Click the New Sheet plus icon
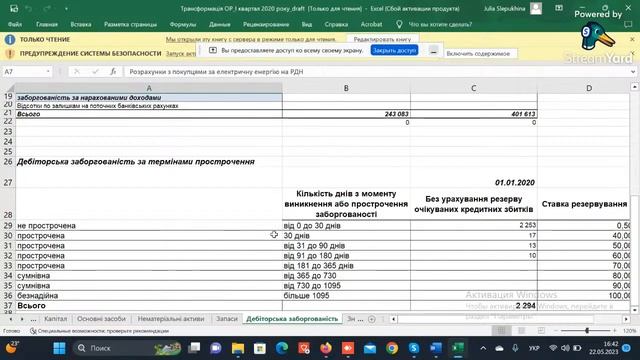 pos(371,319)
